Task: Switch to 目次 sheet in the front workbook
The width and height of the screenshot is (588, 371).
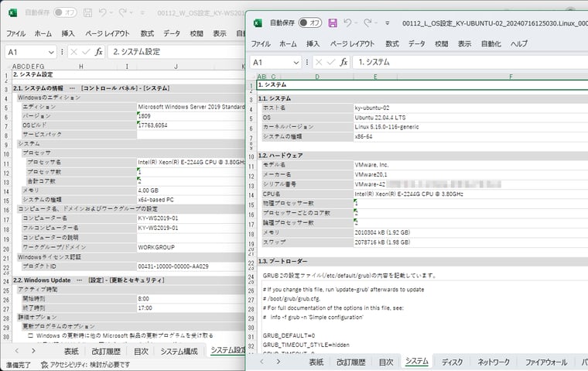Action: click(386, 362)
